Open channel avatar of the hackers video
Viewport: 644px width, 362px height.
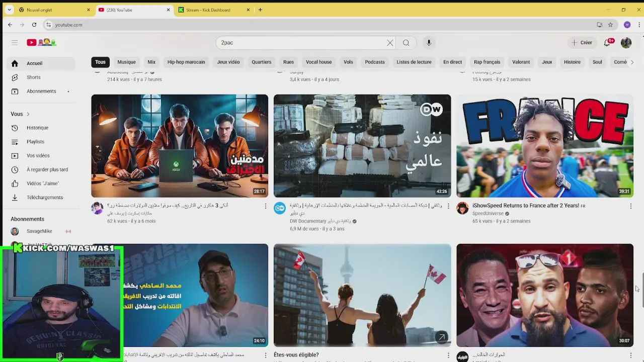coord(97,208)
